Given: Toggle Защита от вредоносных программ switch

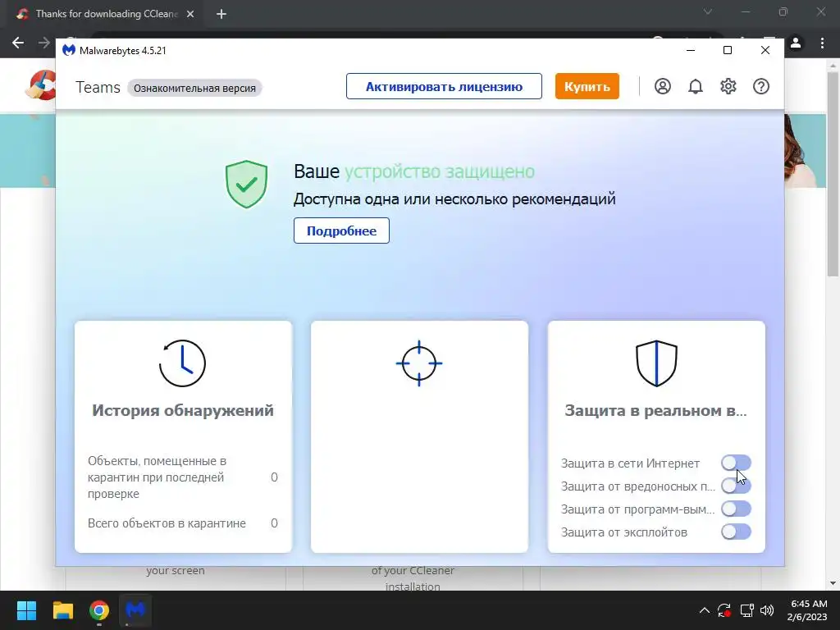Looking at the screenshot, I should (x=736, y=486).
